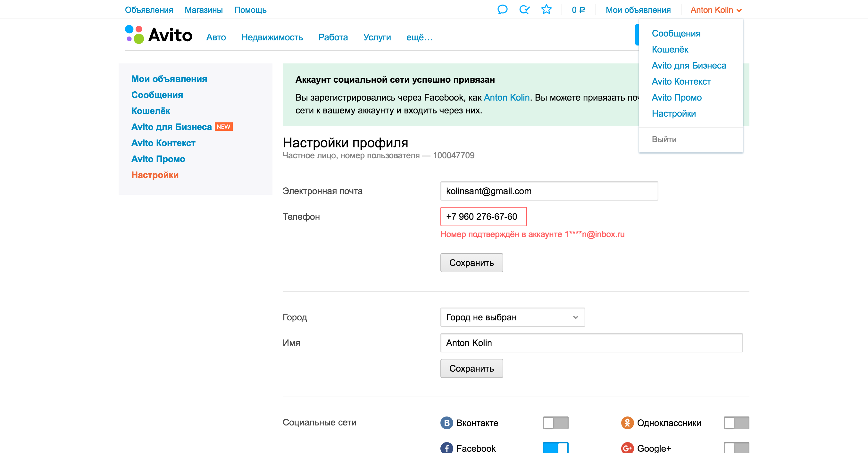Open 'Сообщения' in left sidebar
868x453 pixels.
(157, 95)
